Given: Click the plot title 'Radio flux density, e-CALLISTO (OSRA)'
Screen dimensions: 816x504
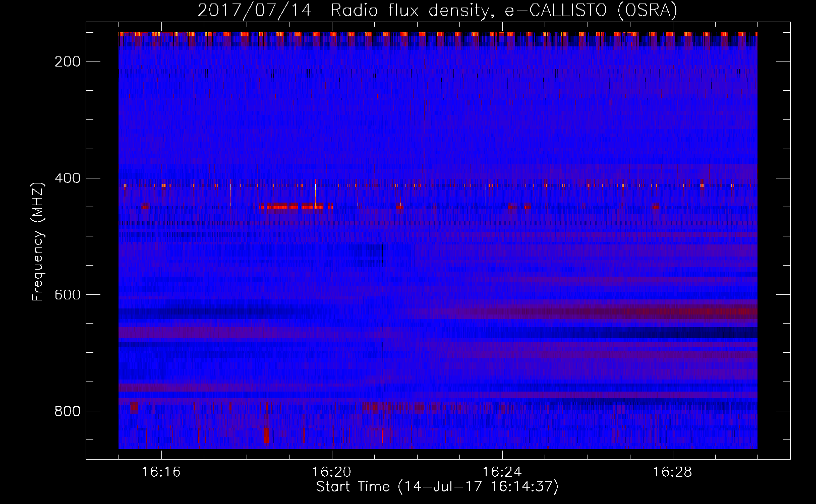Looking at the screenshot, I should [504, 11].
